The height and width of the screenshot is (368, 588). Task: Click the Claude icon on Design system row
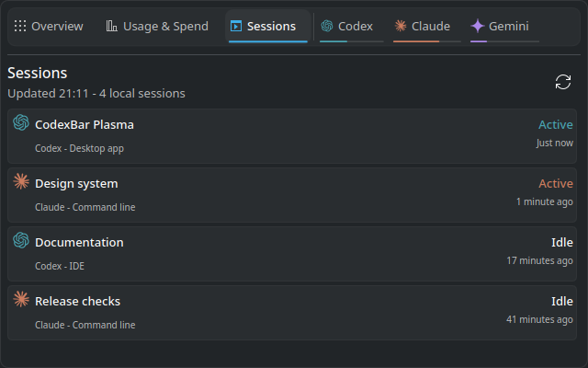point(21,181)
